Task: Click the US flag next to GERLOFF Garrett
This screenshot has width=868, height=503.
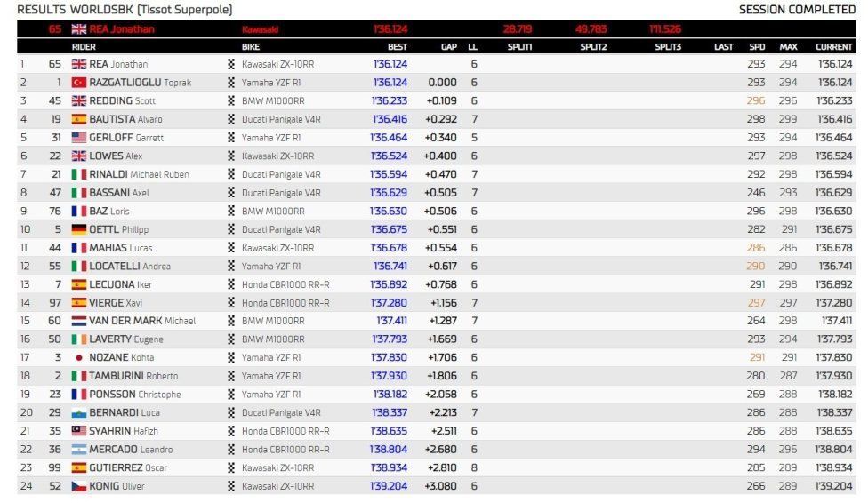Action: pyautogui.click(x=78, y=137)
